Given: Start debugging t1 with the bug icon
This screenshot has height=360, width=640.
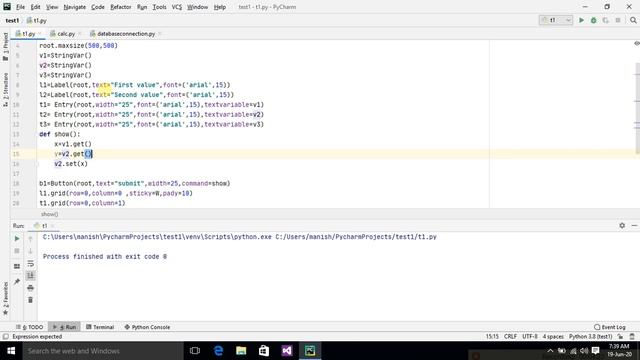Looking at the screenshot, I should point(593,20).
